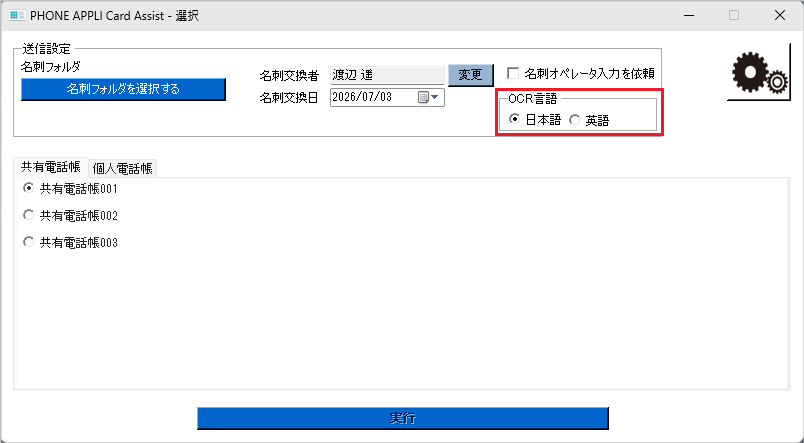
Task: Choose 共有電話帳002 radio option
Action: click(x=29, y=215)
